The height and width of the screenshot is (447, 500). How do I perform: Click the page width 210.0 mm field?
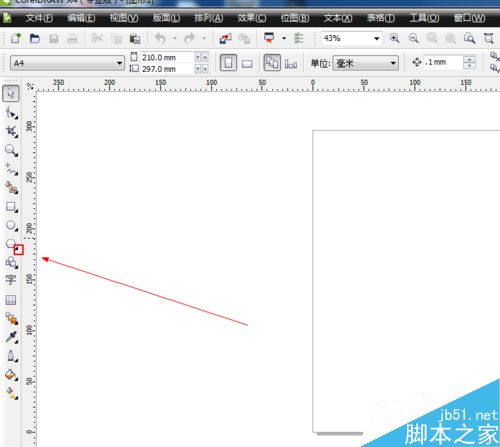pyautogui.click(x=167, y=57)
